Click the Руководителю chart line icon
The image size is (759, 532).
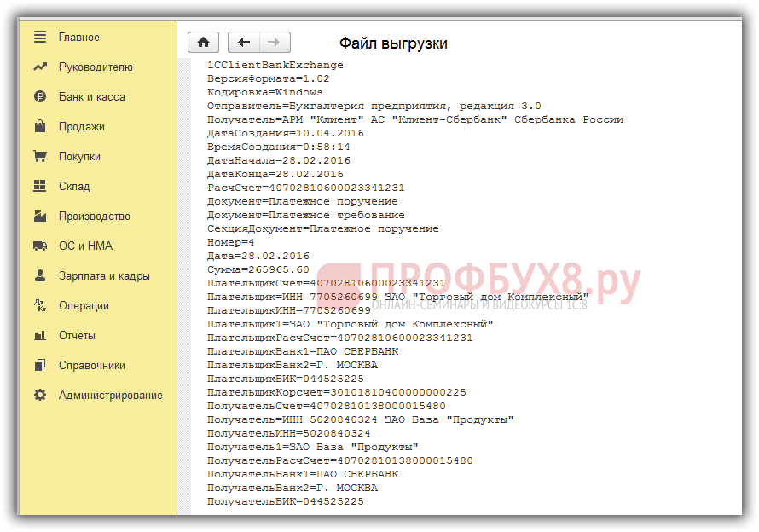pyautogui.click(x=40, y=66)
